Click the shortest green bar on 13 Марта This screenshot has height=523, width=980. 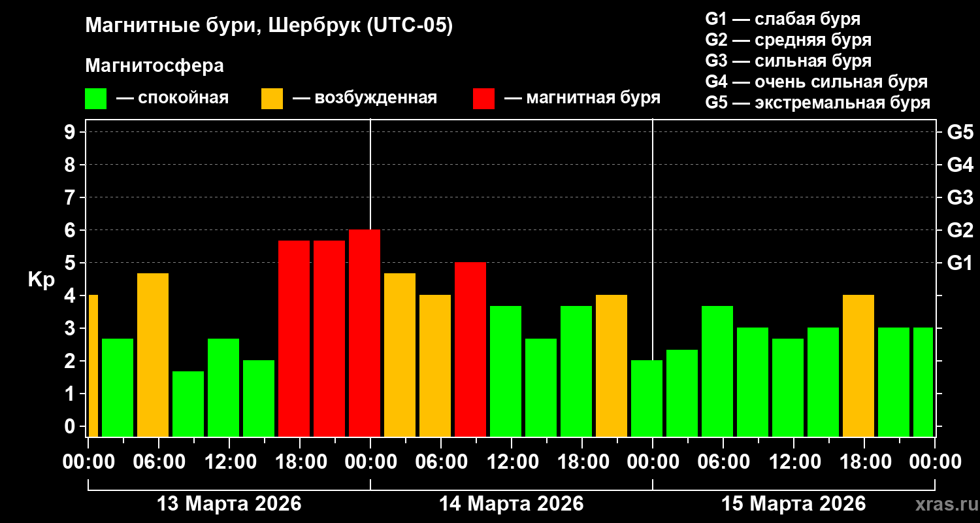tap(188, 403)
